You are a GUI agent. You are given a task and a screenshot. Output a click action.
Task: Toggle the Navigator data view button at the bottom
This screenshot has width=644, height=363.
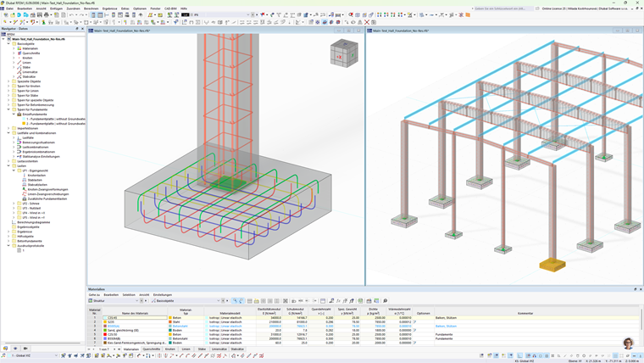click(x=6, y=349)
